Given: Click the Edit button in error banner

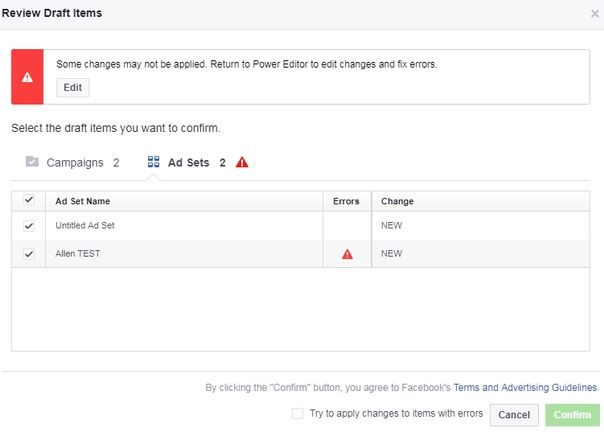Looking at the screenshot, I should tap(72, 87).
